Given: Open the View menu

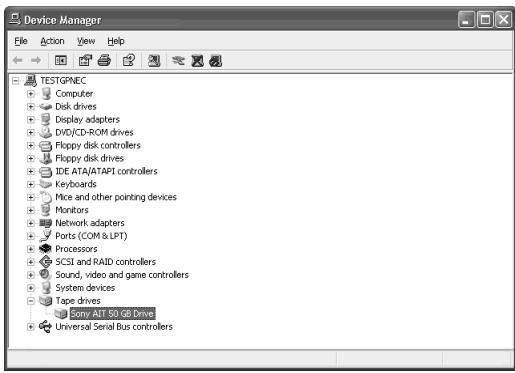Looking at the screenshot, I should (86, 41).
